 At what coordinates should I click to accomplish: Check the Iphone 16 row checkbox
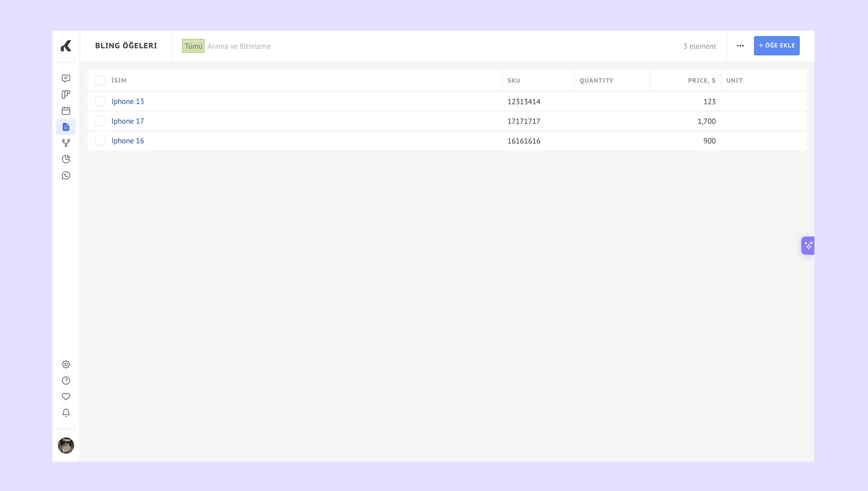click(x=100, y=141)
